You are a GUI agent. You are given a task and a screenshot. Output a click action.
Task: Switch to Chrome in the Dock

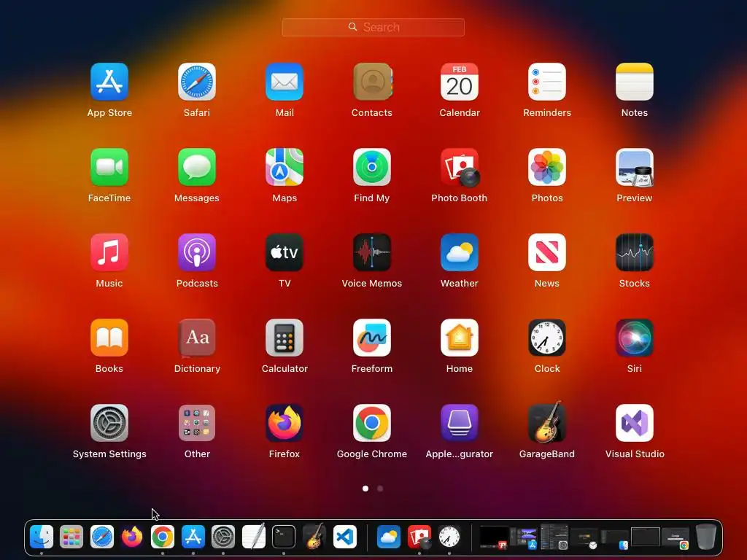[x=163, y=537]
